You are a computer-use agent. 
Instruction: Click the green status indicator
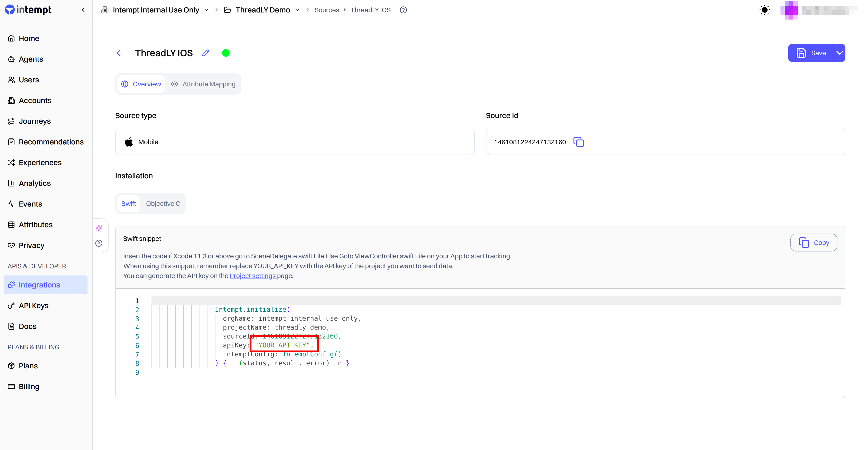point(226,53)
